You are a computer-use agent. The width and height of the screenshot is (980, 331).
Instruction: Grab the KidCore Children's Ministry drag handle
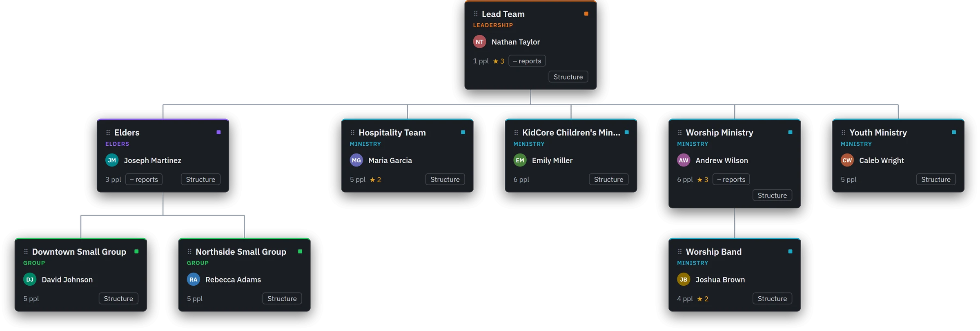(516, 133)
